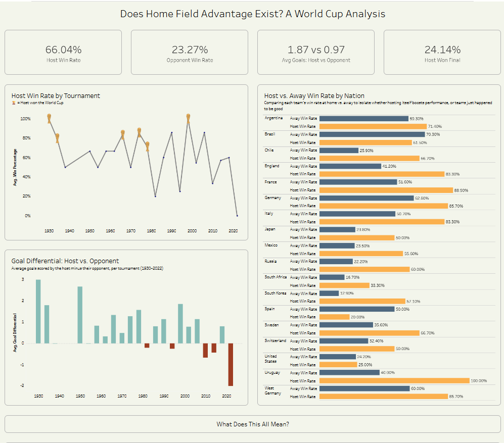Click the Avg Goals 1.87 vs 0.97 card

[x=316, y=53]
